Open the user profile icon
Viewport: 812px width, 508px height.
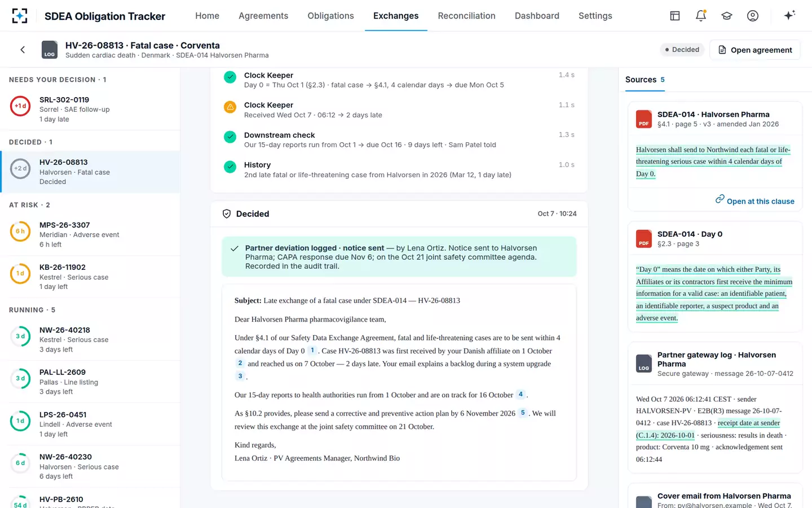point(753,16)
